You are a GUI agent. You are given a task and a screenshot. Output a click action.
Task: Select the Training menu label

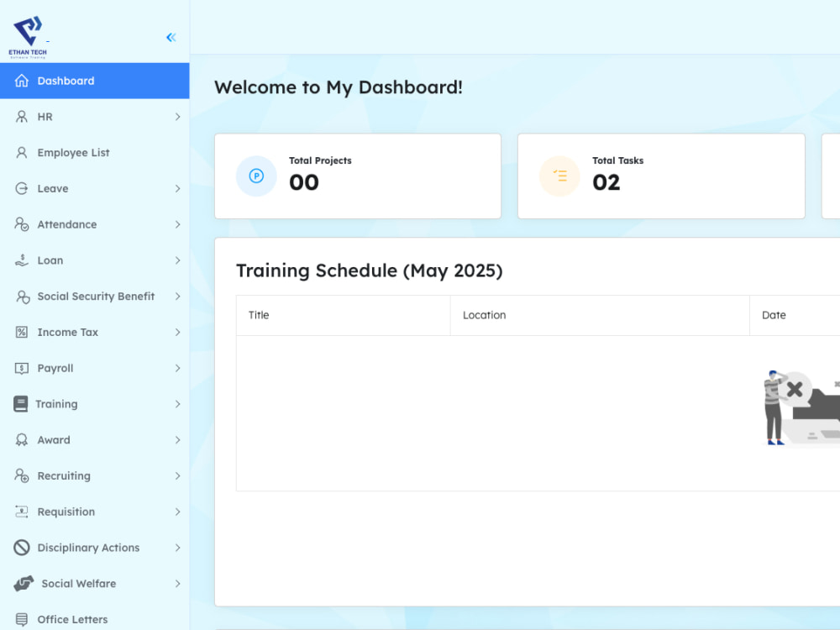tap(56, 404)
